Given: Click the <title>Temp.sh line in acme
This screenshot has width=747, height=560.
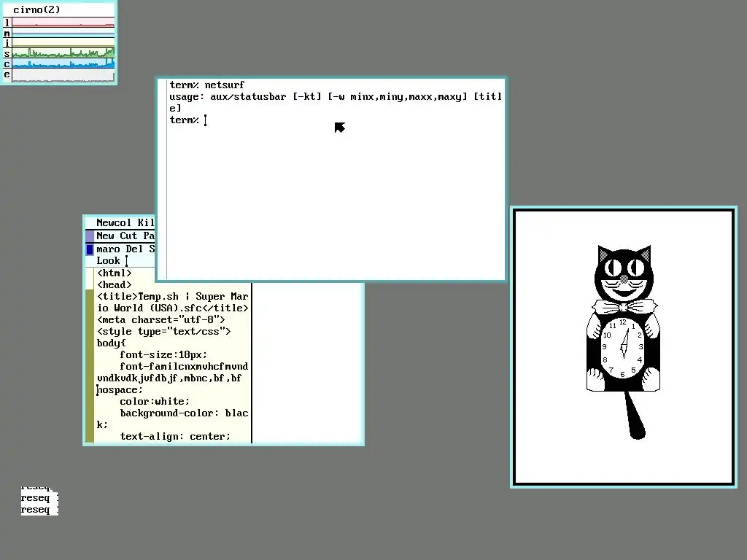Looking at the screenshot, I should 172,296.
